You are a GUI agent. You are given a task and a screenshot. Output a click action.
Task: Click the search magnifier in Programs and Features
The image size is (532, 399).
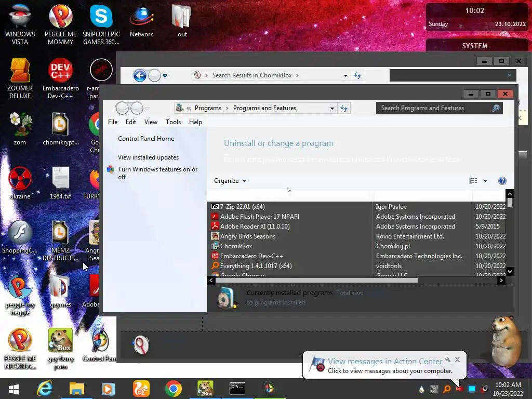click(496, 108)
